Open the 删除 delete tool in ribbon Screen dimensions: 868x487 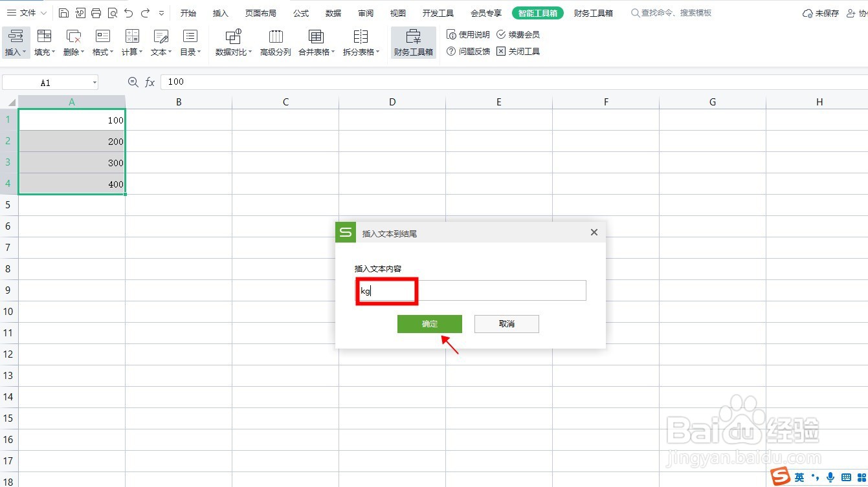click(x=74, y=43)
